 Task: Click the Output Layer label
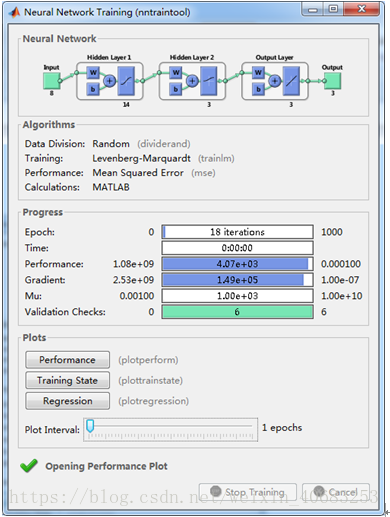click(x=274, y=58)
